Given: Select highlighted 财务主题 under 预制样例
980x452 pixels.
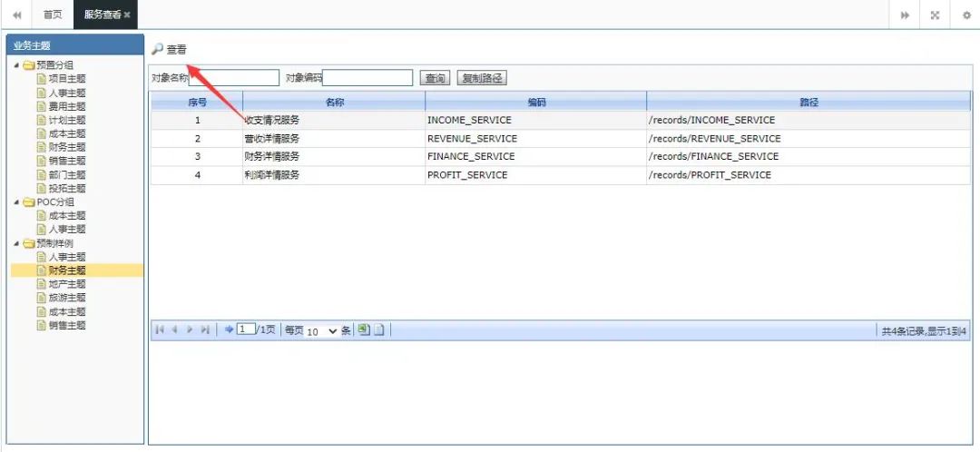Looking at the screenshot, I should pyautogui.click(x=67, y=270).
